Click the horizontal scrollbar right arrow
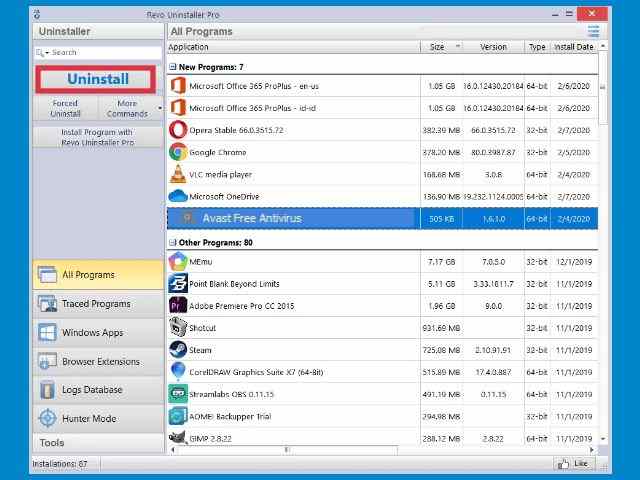The height and width of the screenshot is (480, 640). click(x=592, y=450)
